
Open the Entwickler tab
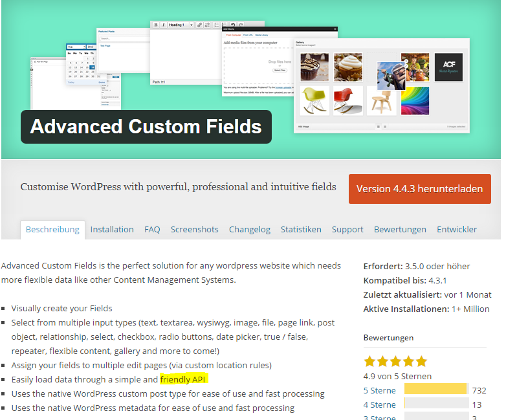457,230
